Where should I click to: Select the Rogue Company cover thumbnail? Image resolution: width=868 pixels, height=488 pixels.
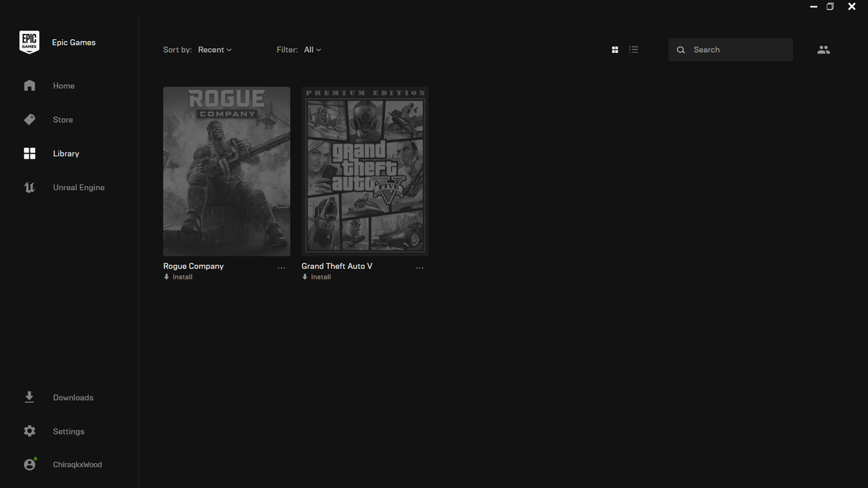pyautogui.click(x=226, y=171)
